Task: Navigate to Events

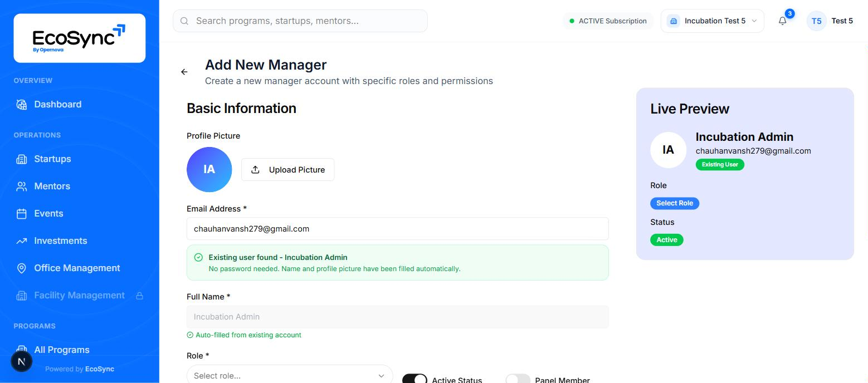Action: [79, 214]
